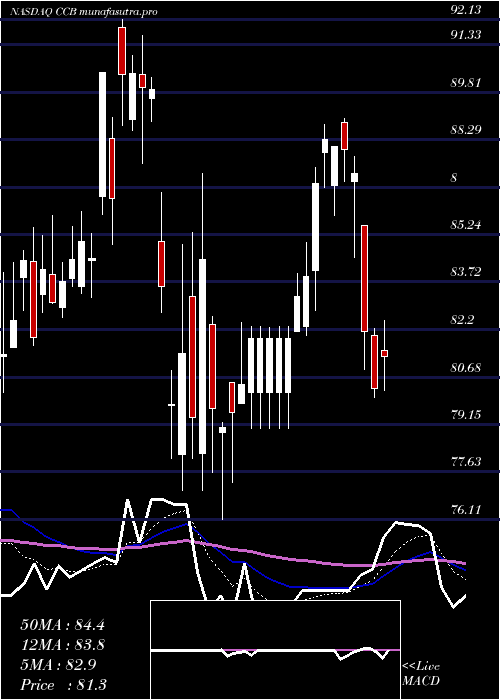Click the 83.72 price axis label
500x700 pixels.
click(466, 272)
